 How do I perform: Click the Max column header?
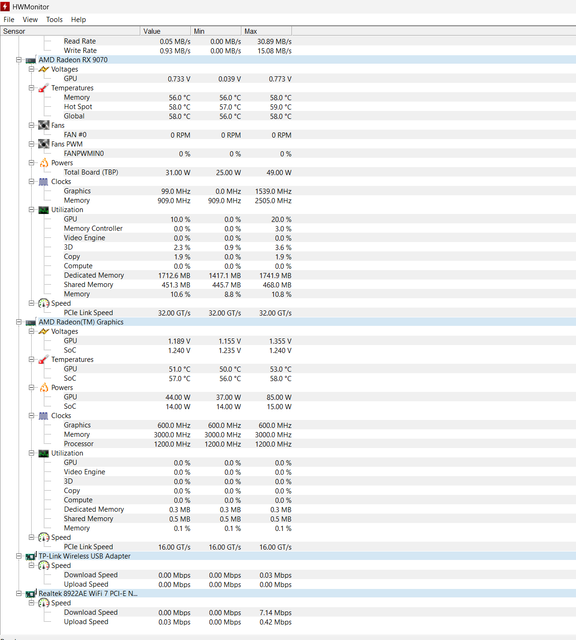point(266,31)
